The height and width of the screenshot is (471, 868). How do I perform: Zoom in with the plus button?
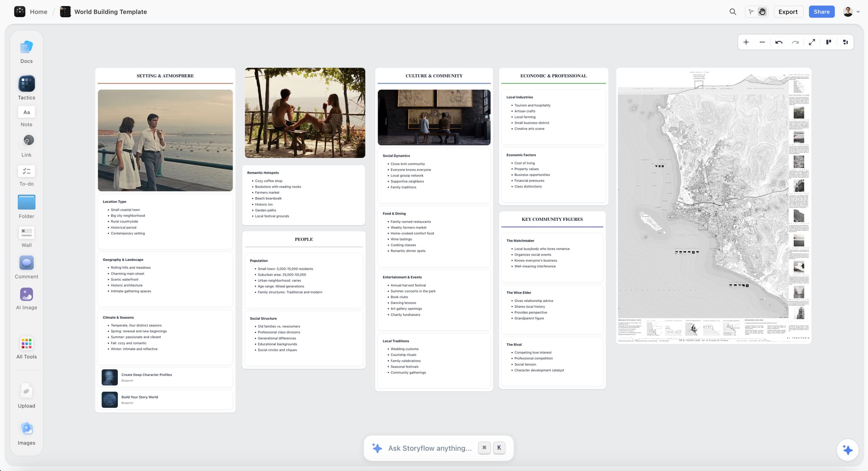coord(746,42)
